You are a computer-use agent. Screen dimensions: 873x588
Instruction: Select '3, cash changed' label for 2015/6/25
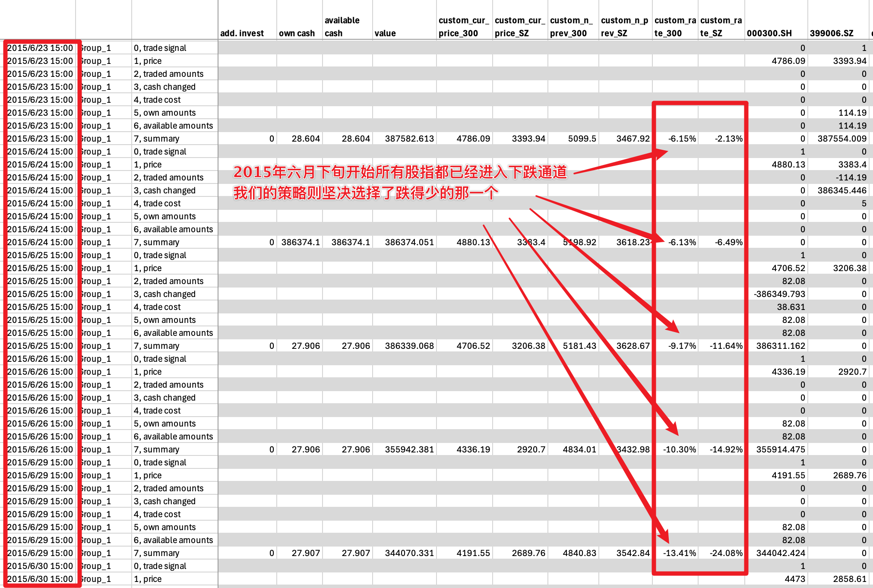[x=164, y=294]
